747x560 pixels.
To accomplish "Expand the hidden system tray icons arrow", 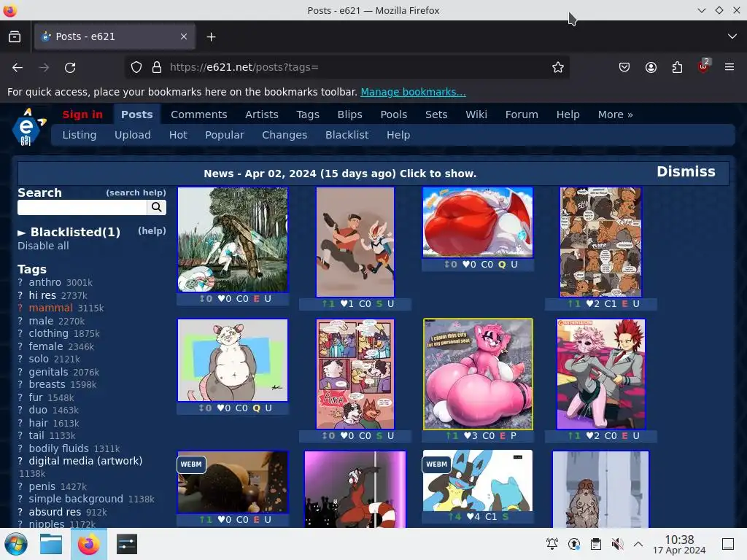I will click(x=638, y=544).
